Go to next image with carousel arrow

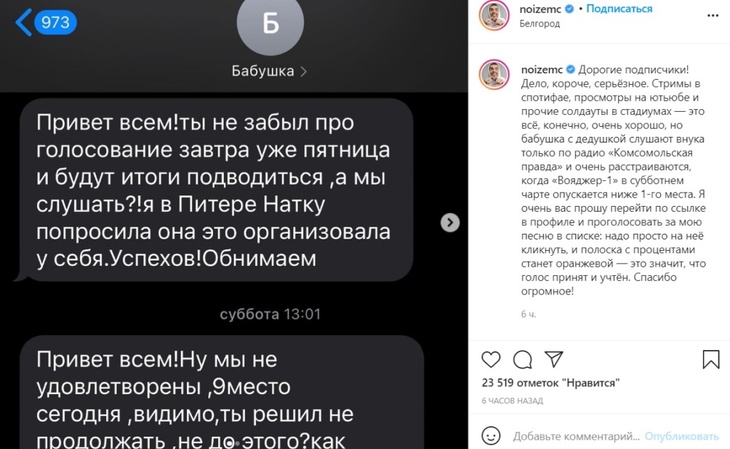pos(450,223)
